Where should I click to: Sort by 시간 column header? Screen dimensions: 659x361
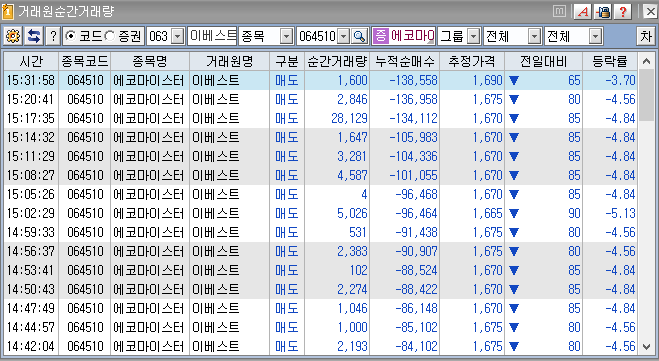pyautogui.click(x=31, y=61)
